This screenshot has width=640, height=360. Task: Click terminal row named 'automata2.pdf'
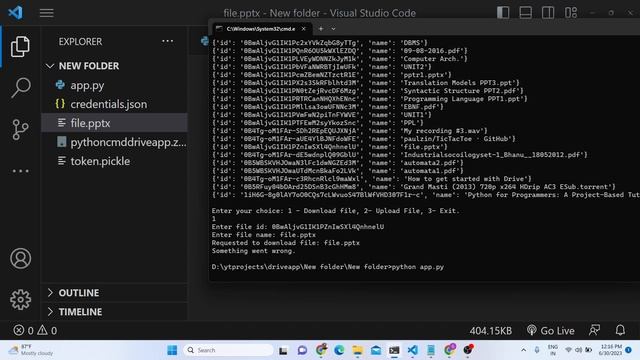pyautogui.click(x=338, y=163)
